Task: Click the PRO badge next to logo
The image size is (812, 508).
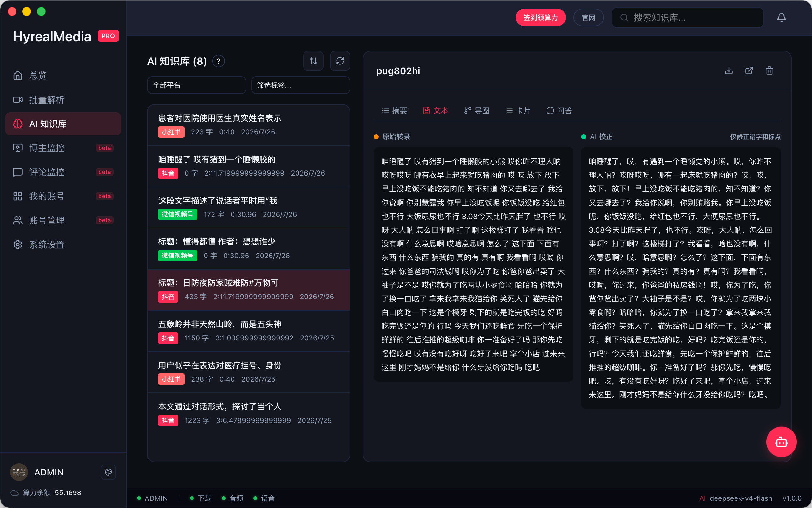Action: click(108, 36)
